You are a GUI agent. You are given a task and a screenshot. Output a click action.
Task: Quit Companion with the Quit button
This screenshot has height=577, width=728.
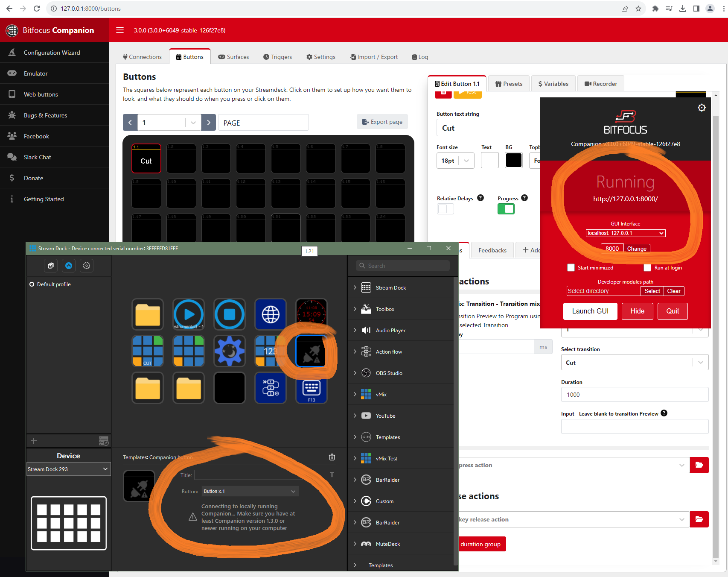click(673, 311)
